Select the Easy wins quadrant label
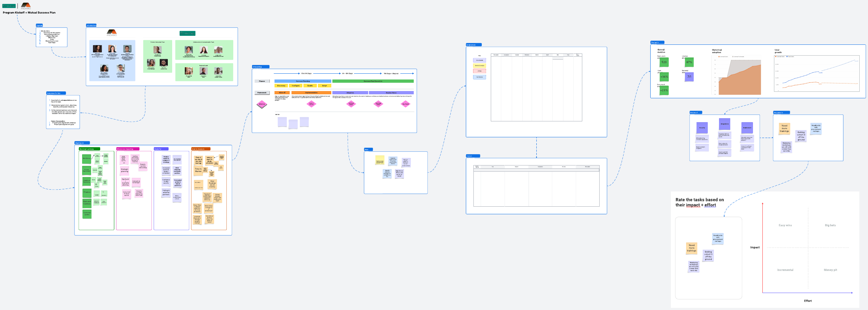This screenshot has height=310, width=868. [785, 225]
